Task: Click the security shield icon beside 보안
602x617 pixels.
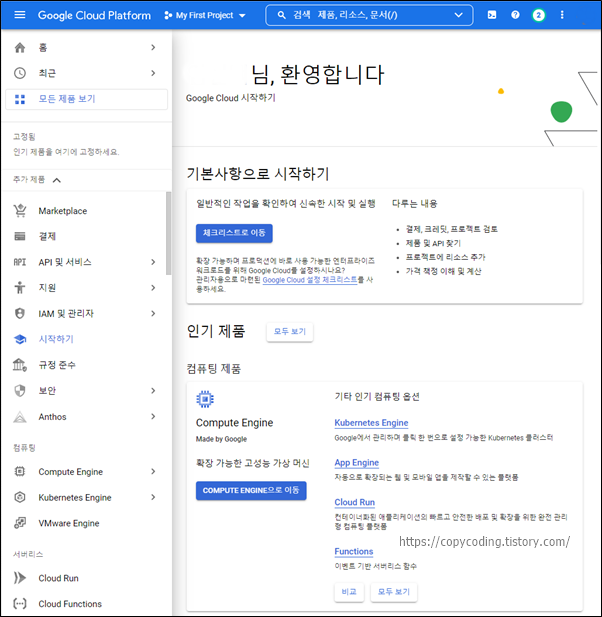Action: (x=20, y=390)
